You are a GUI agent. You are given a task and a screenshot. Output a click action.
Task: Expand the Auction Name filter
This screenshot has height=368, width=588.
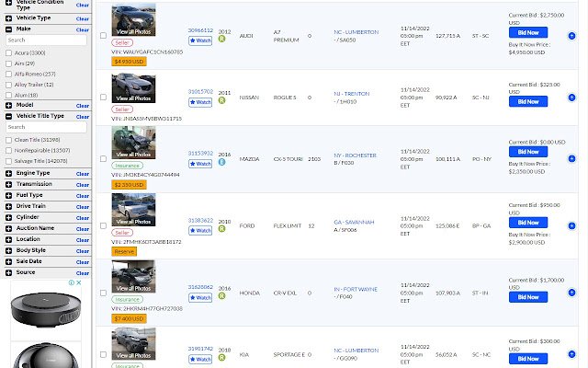click(x=8, y=229)
